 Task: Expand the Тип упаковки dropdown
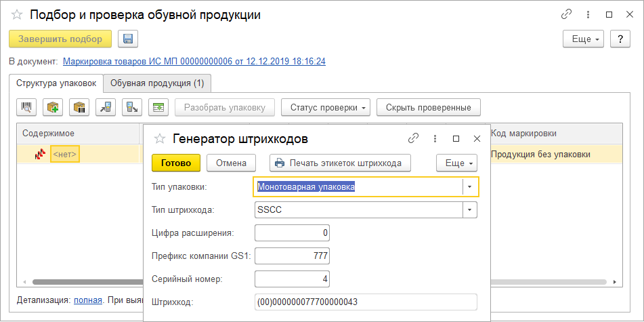tap(470, 186)
